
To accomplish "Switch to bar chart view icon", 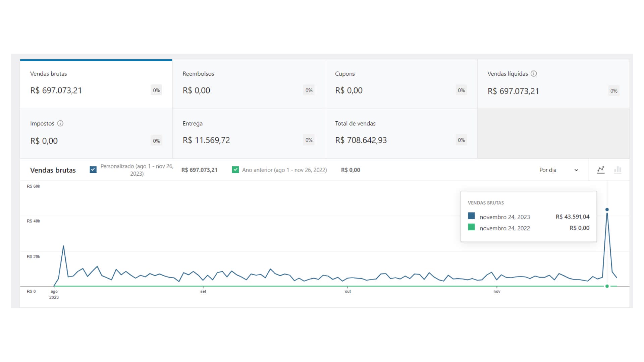I will point(618,170).
